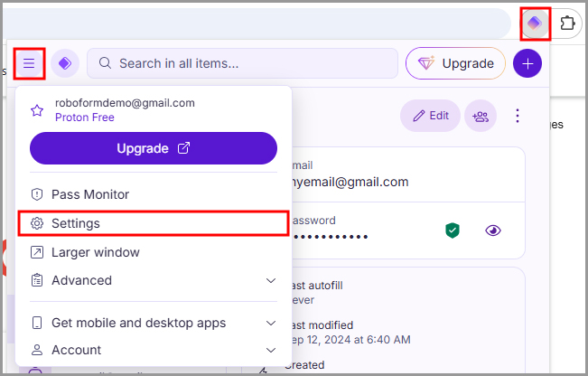This screenshot has height=376, width=588.
Task: Click the Last autofill label
Action: pyautogui.click(x=317, y=286)
